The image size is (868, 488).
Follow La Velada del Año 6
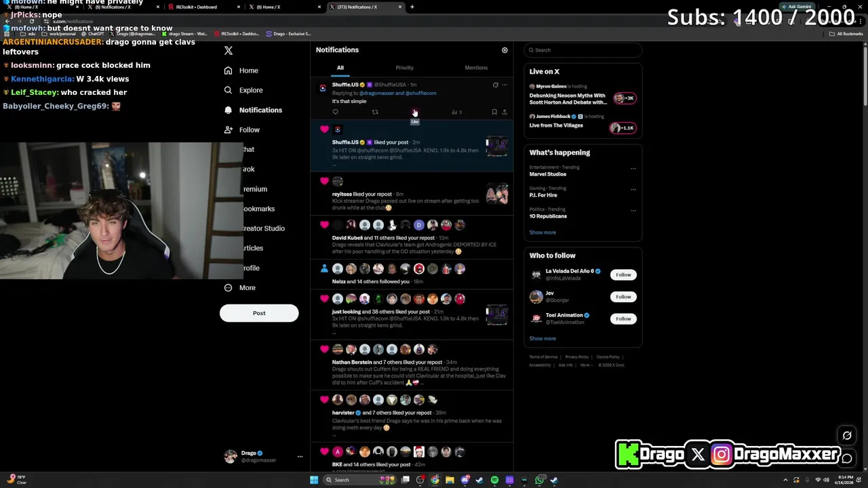coord(623,275)
